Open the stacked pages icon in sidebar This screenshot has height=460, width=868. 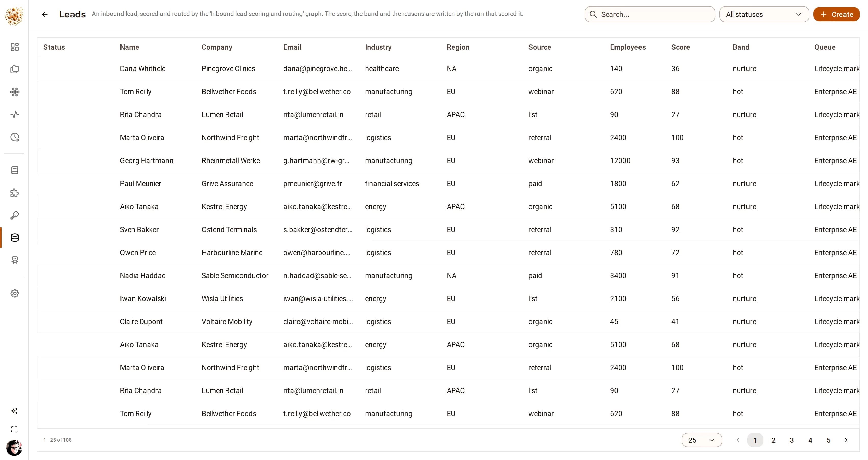coord(15,70)
